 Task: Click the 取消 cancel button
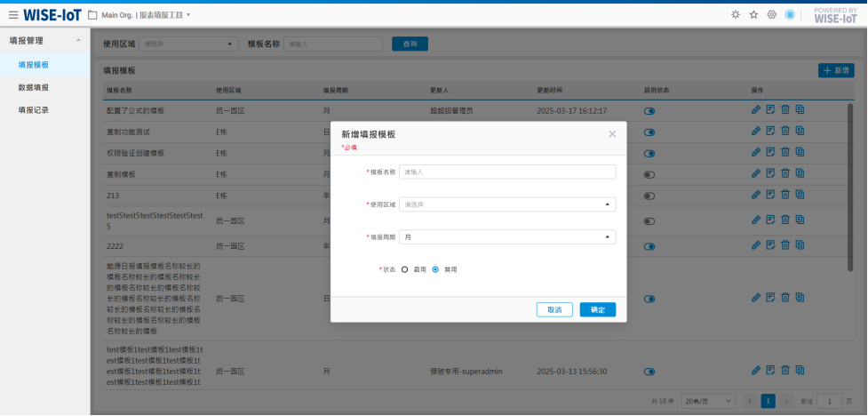pos(554,310)
